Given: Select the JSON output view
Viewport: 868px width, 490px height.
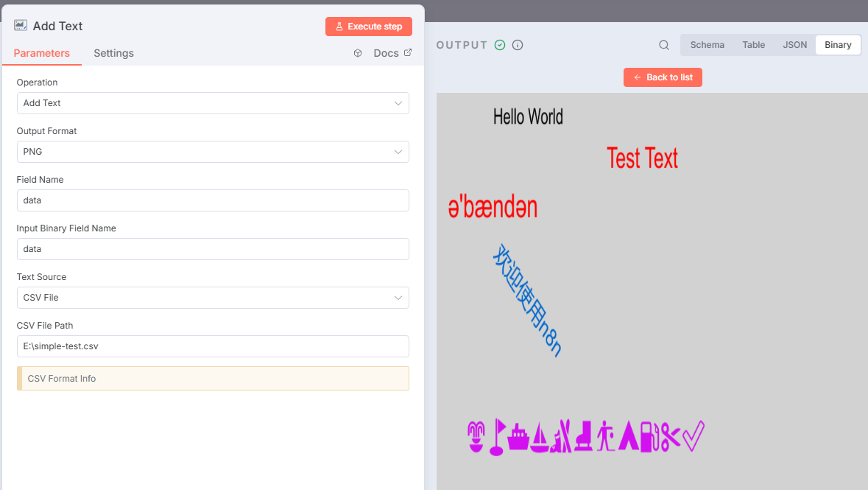Looking at the screenshot, I should point(794,45).
